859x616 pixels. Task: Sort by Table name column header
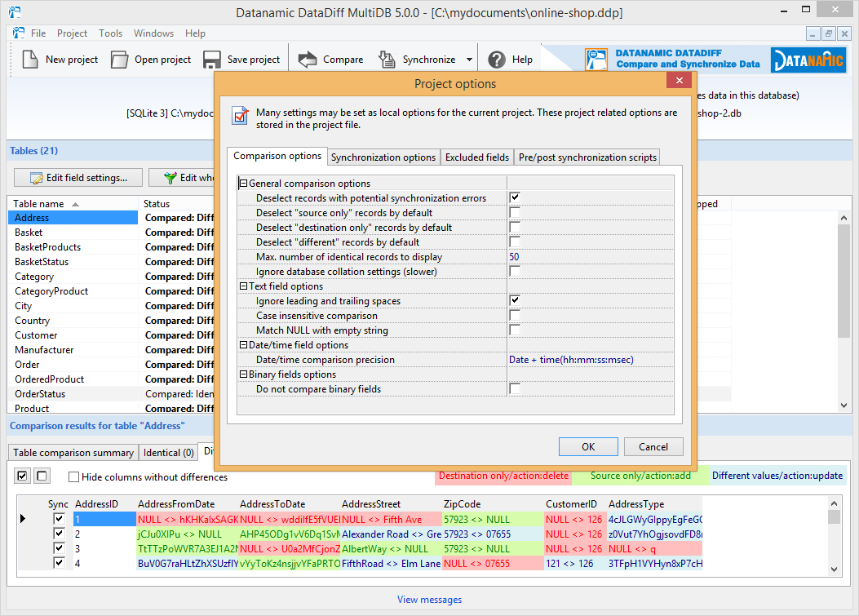click(73, 203)
